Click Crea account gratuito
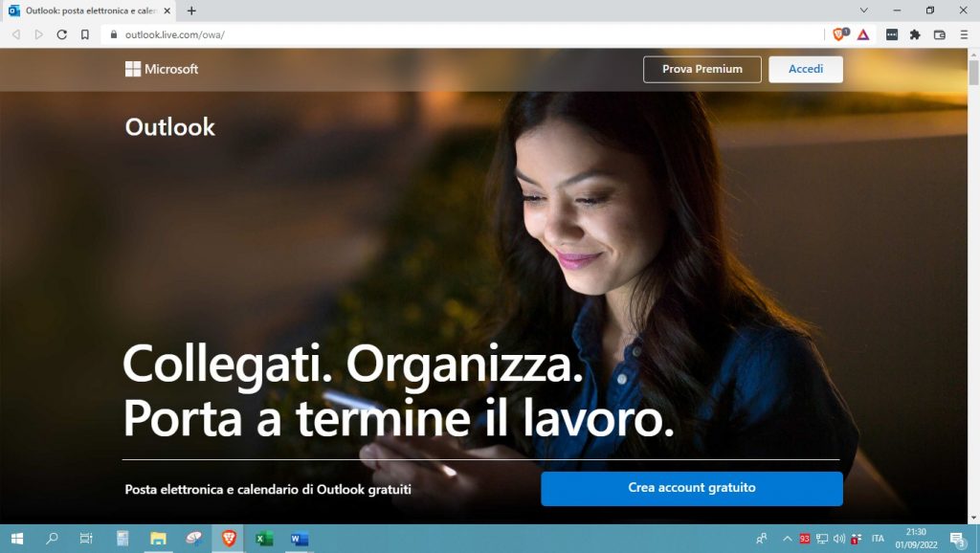980x553 pixels. pyautogui.click(x=691, y=488)
